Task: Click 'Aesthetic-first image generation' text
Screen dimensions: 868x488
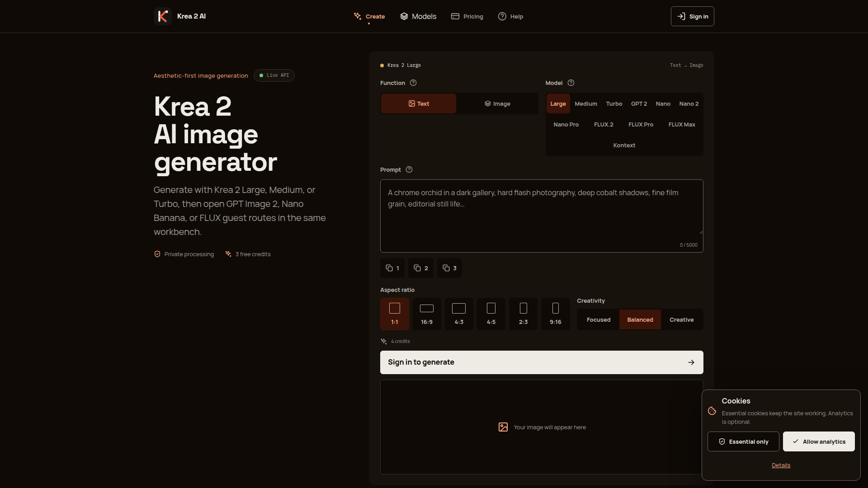Action: tap(201, 75)
